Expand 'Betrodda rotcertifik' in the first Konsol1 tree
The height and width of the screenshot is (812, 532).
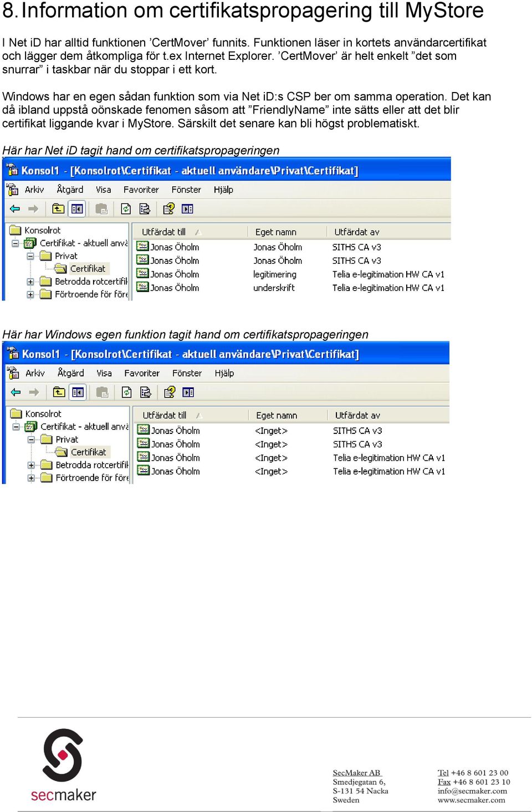30,282
